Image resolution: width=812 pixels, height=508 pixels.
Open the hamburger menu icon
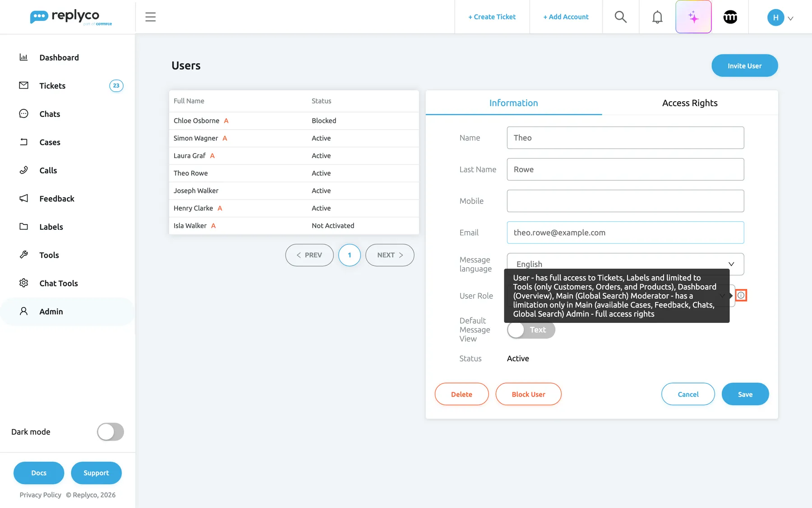150,17
